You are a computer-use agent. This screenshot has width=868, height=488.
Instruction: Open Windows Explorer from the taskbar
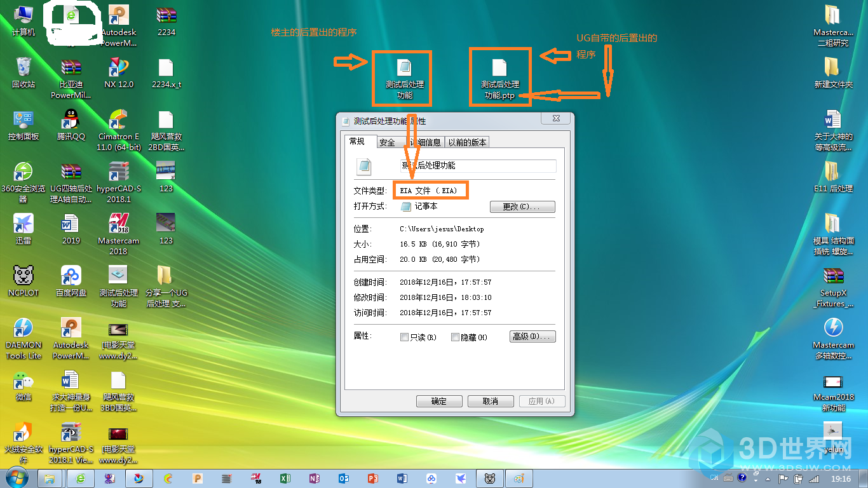50,478
